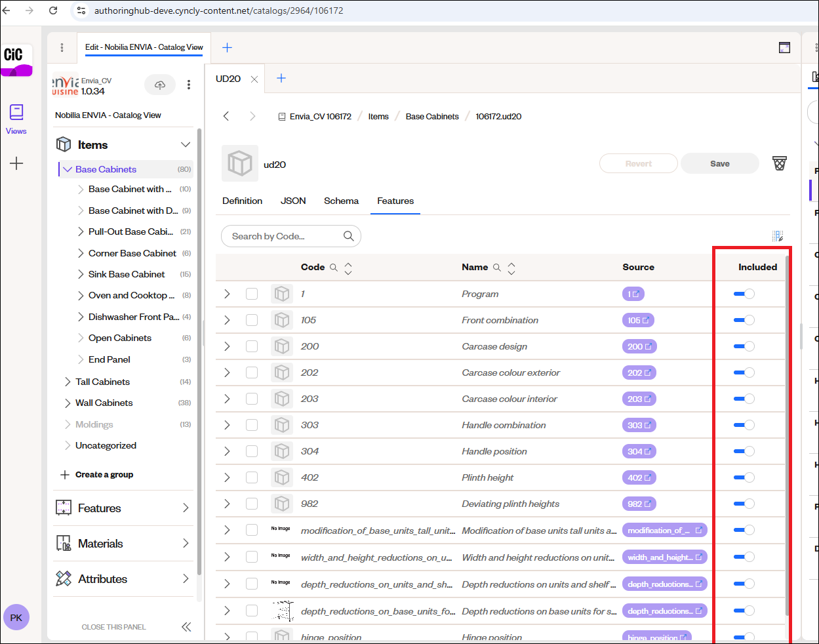Image resolution: width=819 pixels, height=644 pixels.
Task: Click the delete basket icon
Action: (779, 163)
